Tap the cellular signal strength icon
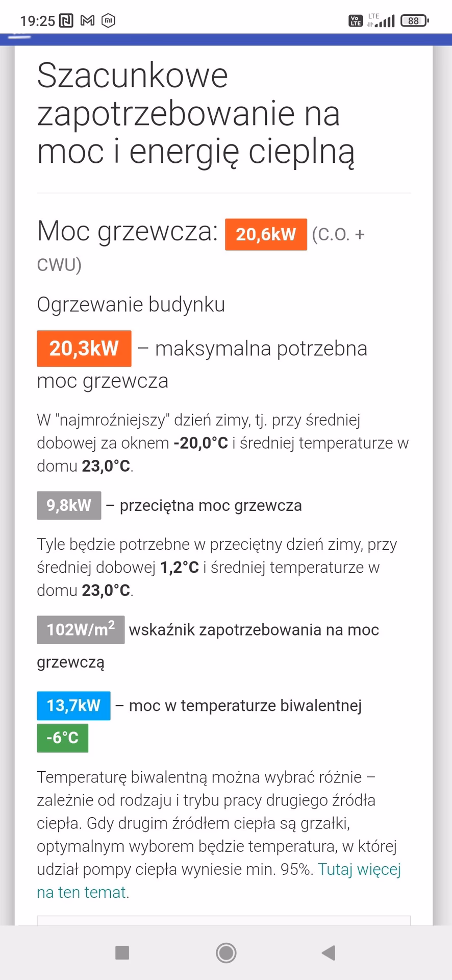 click(x=386, y=21)
